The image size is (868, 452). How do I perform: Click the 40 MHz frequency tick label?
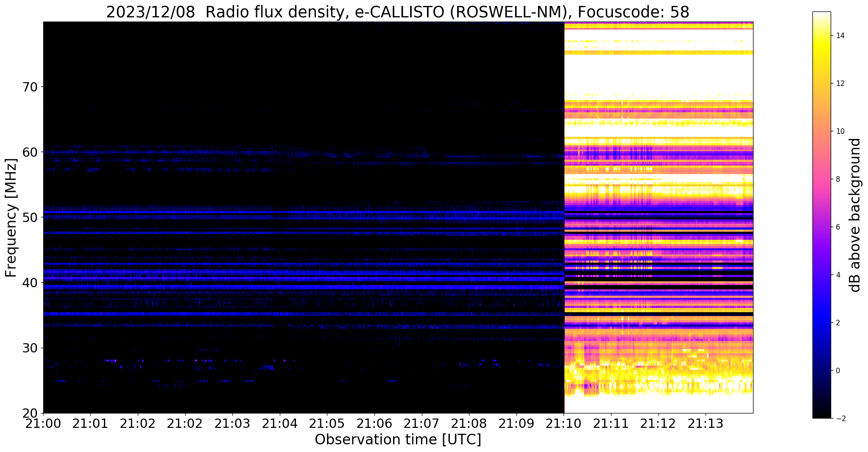click(x=30, y=283)
